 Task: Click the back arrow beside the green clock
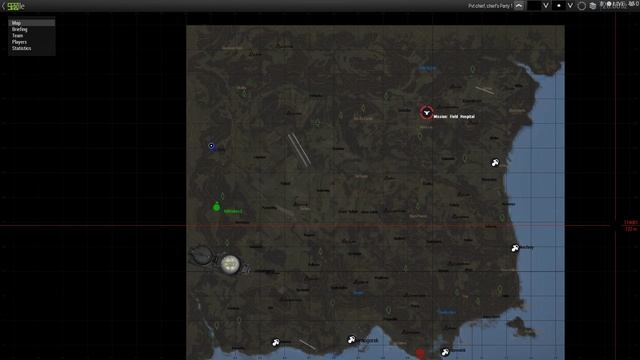(3, 6)
